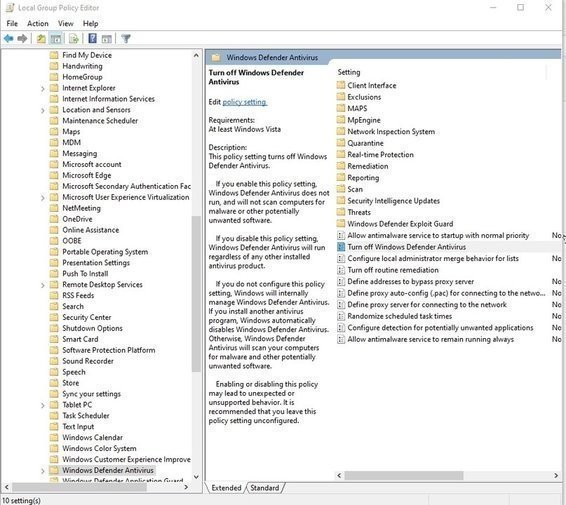Select Configure detection for potentially unwanted applications
This screenshot has height=505, width=566.
440,328
